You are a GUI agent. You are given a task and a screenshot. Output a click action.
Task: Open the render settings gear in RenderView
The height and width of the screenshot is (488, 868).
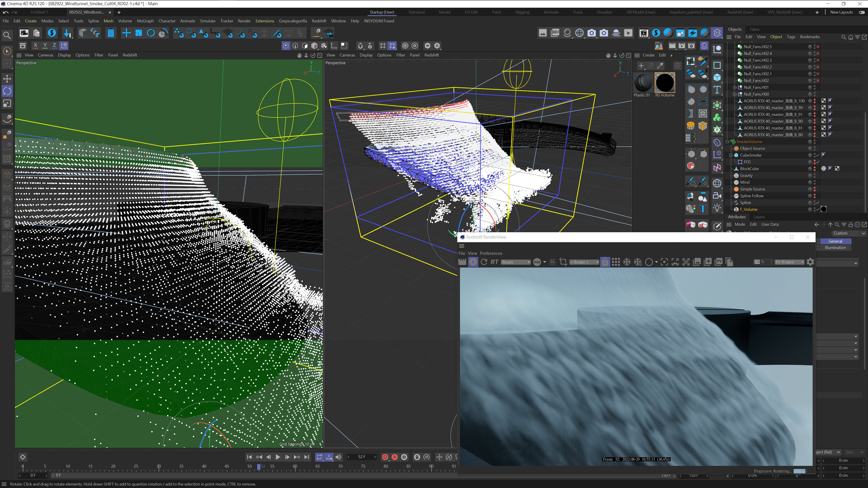[x=810, y=262]
